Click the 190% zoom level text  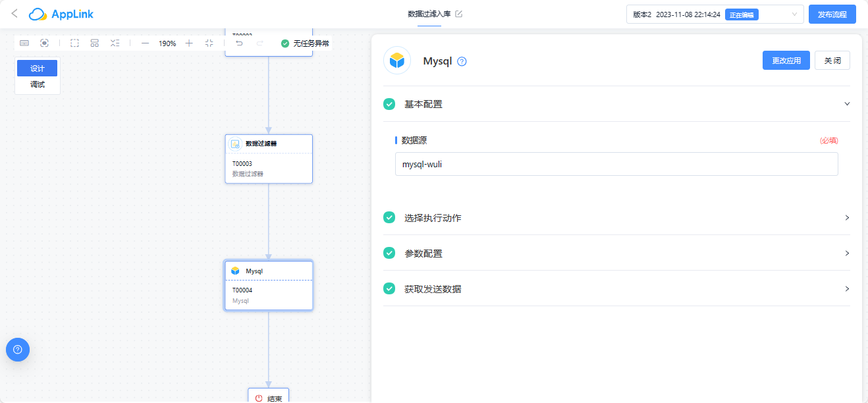coord(167,43)
